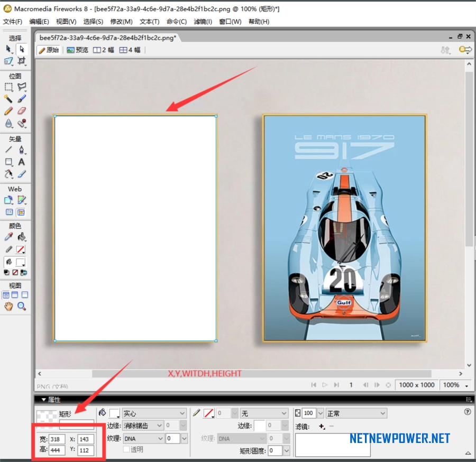Select the Marquee tool
This screenshot has height=462, width=476.
8,87
